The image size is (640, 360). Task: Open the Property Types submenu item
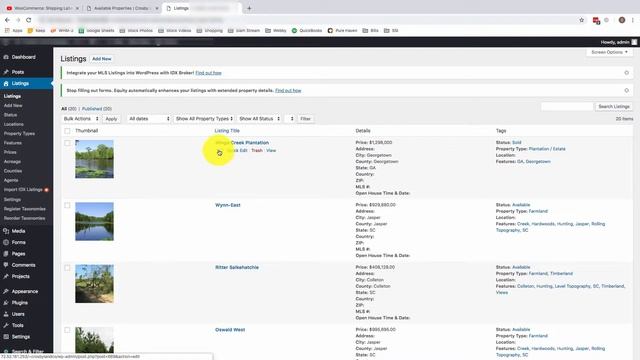click(19, 133)
